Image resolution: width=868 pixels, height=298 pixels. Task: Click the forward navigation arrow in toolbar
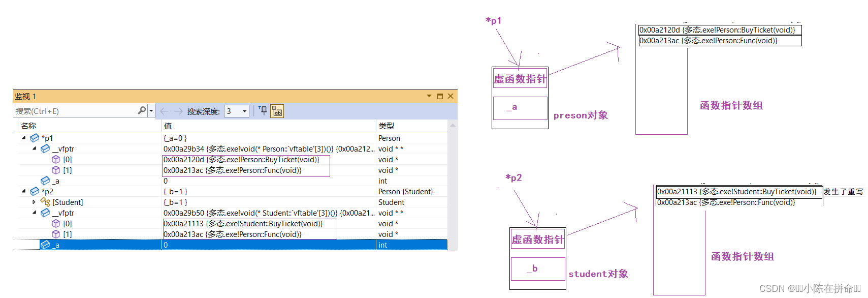tap(178, 111)
